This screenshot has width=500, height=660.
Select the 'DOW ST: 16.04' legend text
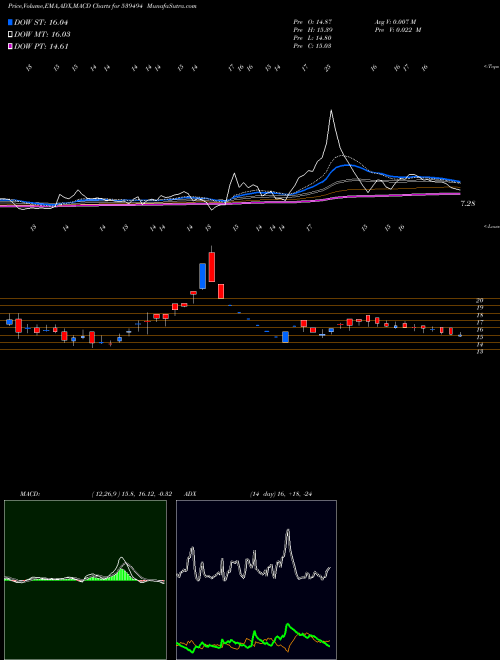coord(41,23)
